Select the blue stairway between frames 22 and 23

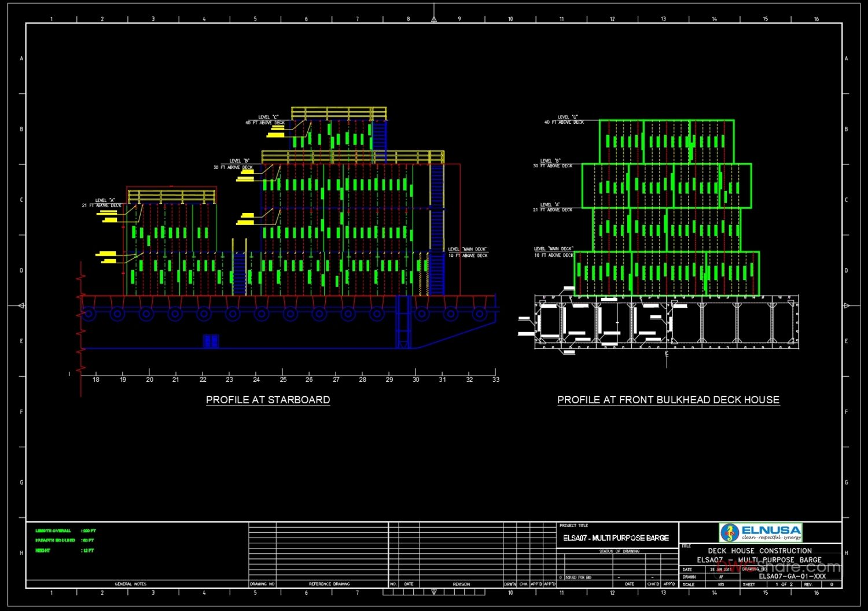point(240,274)
